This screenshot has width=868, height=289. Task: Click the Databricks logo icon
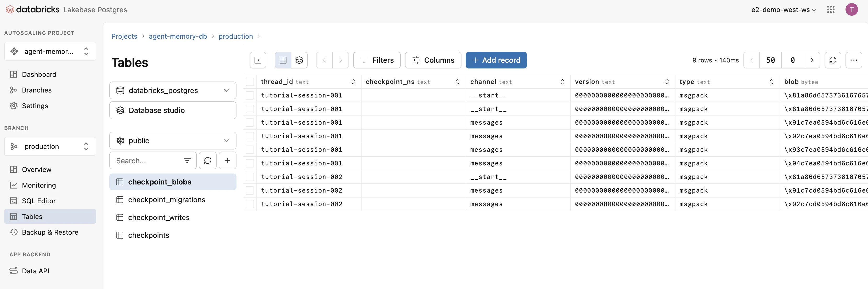point(10,9)
